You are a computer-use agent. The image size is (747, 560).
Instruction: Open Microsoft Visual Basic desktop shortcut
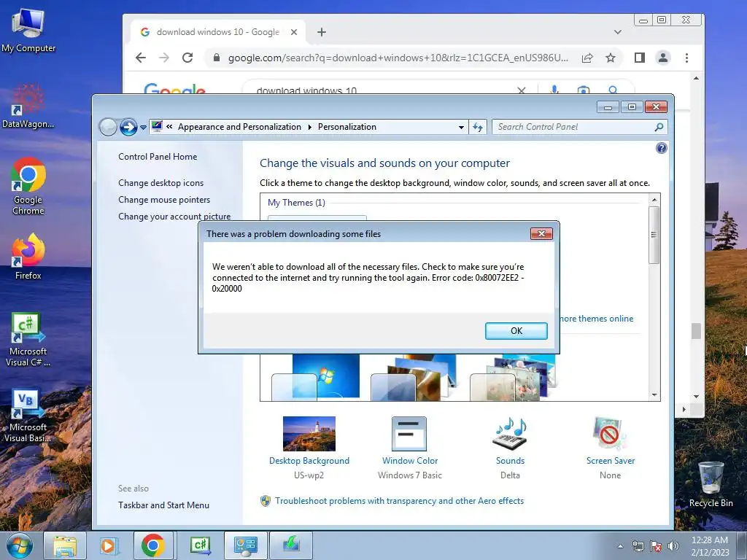pyautogui.click(x=28, y=416)
